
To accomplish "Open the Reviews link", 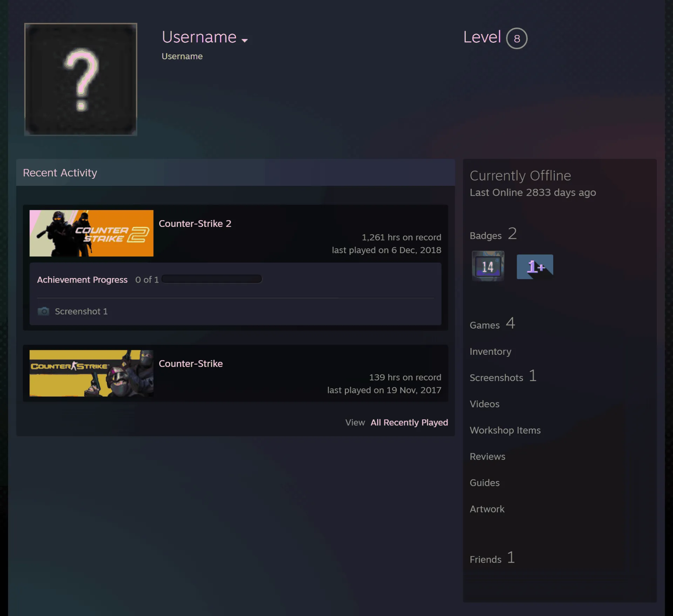I will (x=488, y=456).
